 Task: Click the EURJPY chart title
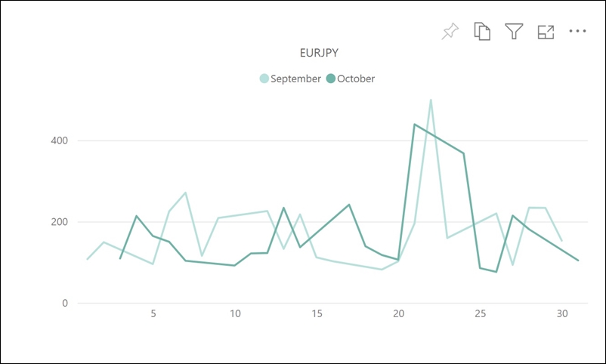coord(319,53)
